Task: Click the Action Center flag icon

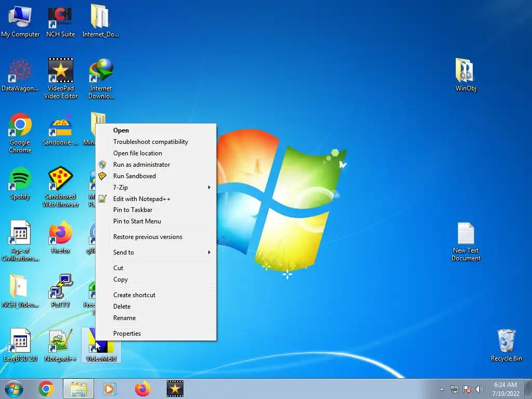Action: [x=467, y=389]
